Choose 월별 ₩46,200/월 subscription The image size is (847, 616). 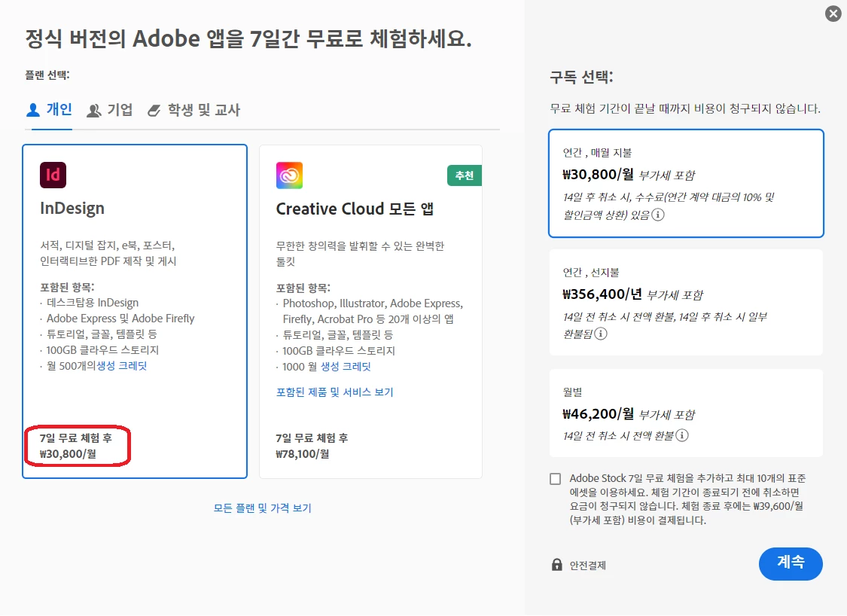pyautogui.click(x=686, y=413)
